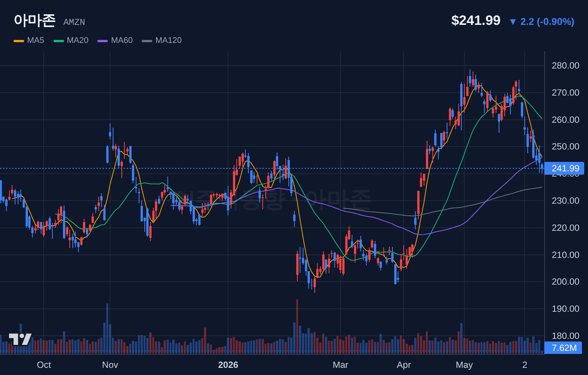Click the 190.00 price axis label

coord(565,309)
